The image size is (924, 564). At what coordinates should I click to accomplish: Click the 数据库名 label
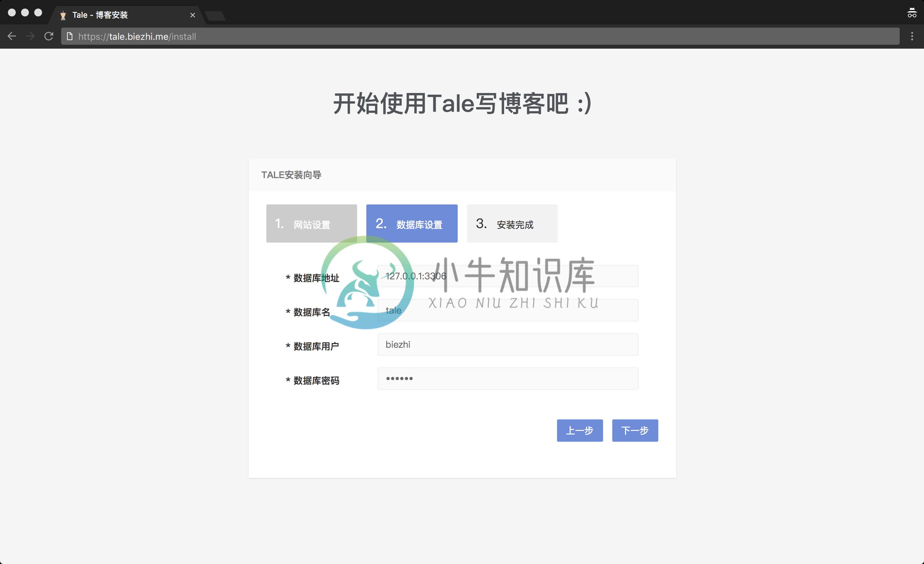[x=308, y=312]
